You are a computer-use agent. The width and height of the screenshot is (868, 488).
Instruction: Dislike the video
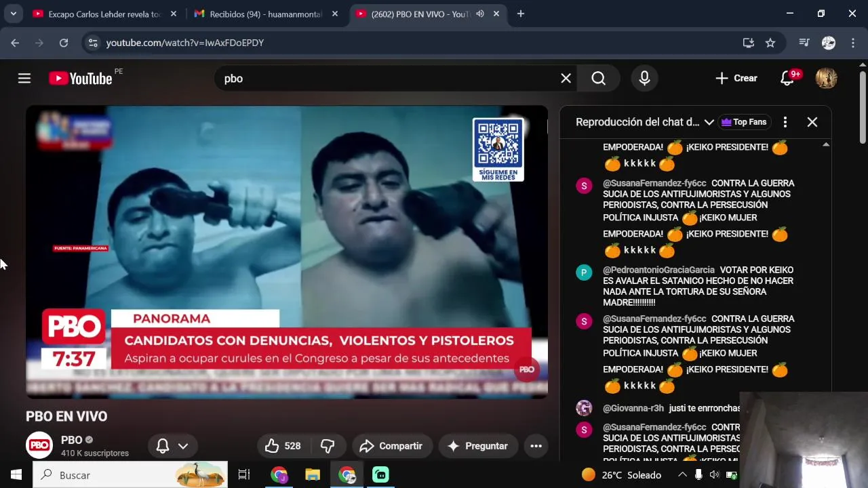328,446
